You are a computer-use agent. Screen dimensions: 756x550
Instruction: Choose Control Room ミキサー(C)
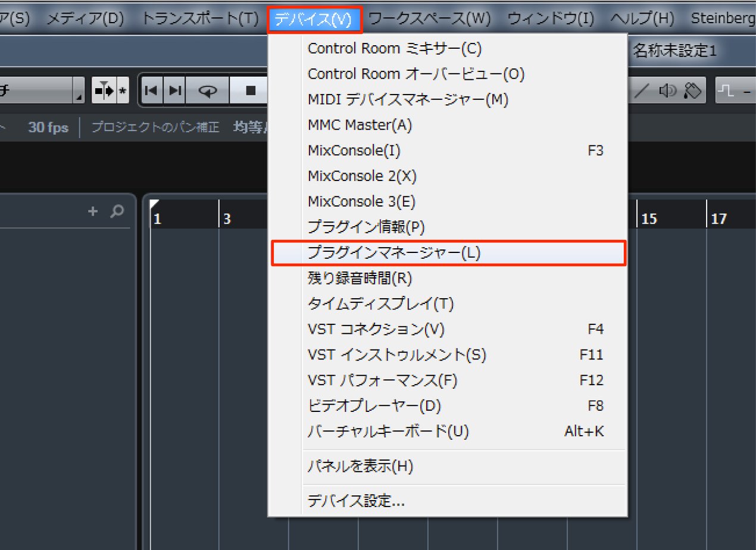(448, 49)
